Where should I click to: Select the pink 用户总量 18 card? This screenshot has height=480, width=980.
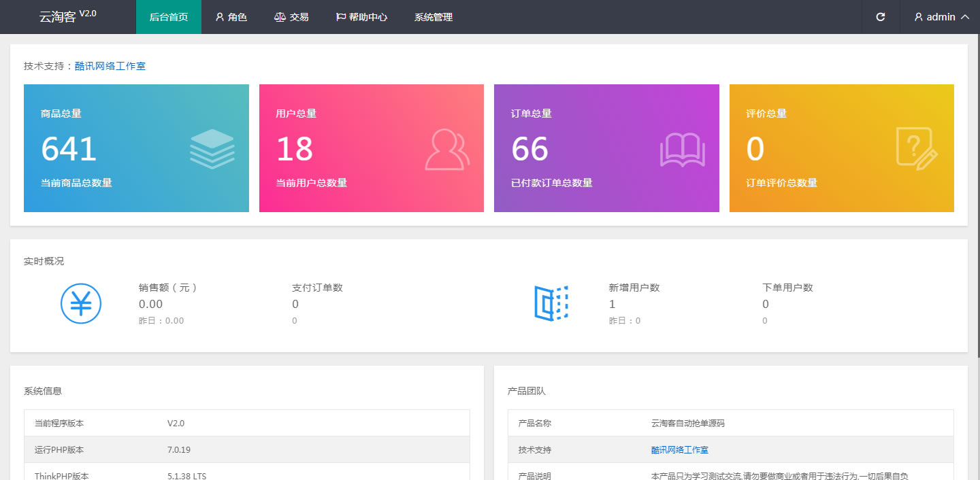pyautogui.click(x=371, y=148)
